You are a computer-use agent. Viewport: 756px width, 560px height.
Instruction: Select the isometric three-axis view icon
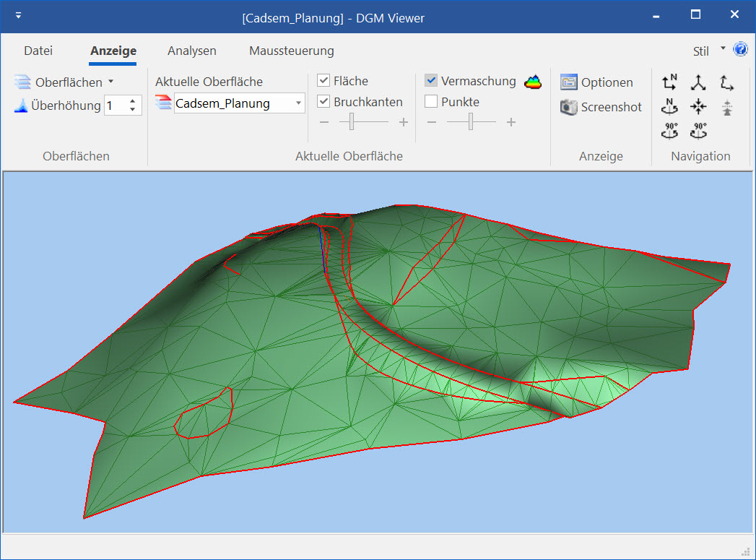coord(698,82)
